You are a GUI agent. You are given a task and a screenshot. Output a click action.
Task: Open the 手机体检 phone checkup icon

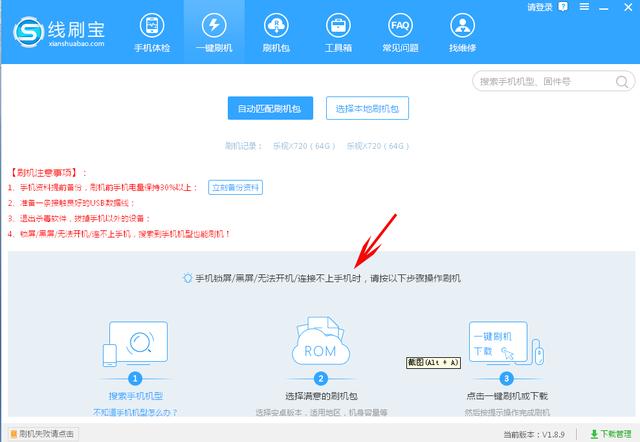[x=152, y=25]
